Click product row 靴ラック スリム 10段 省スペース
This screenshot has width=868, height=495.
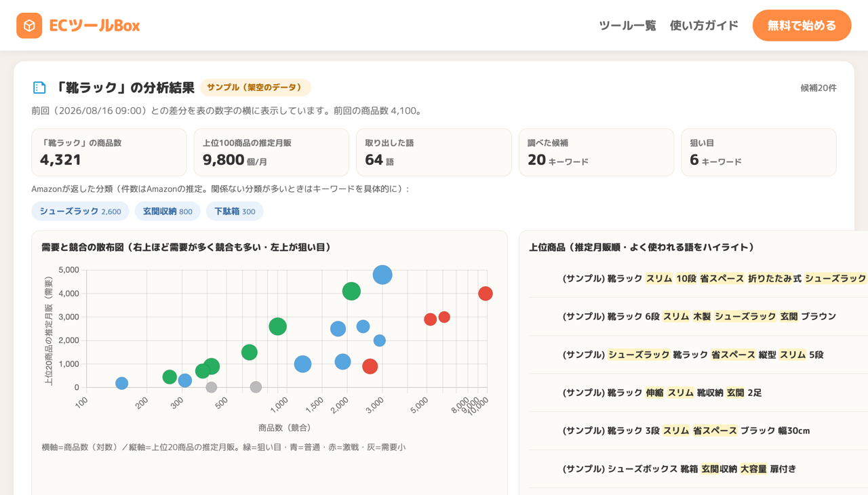698,279
